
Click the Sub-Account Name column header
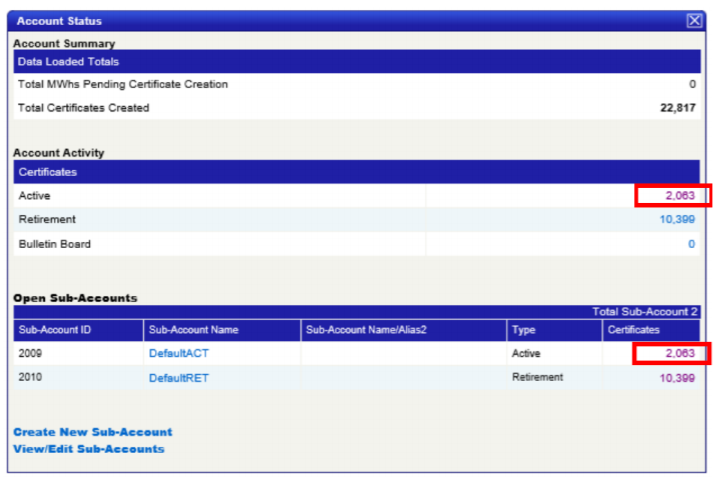(x=222, y=330)
